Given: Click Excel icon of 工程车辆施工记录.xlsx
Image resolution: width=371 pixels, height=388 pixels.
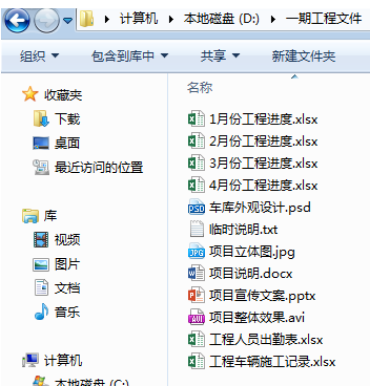Looking at the screenshot, I should (x=196, y=361).
